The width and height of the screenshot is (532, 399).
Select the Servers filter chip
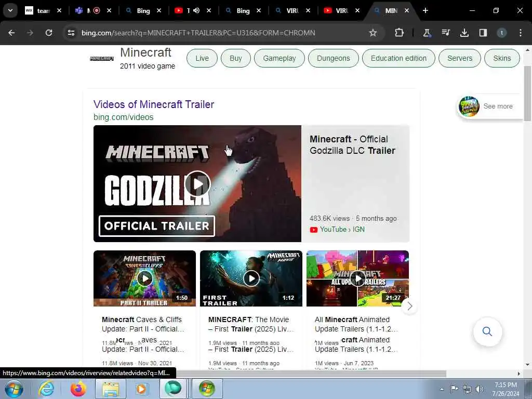click(x=460, y=58)
